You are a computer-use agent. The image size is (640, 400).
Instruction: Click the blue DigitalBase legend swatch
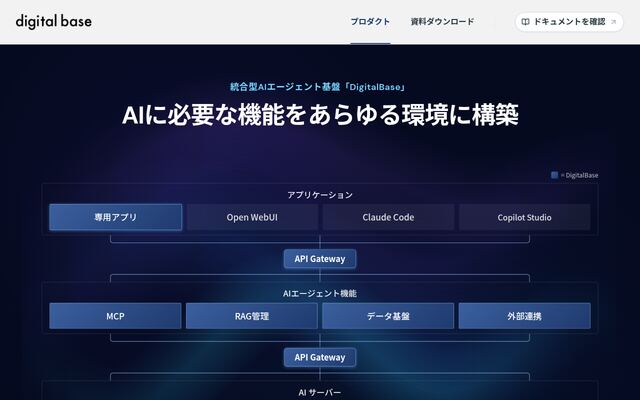554,175
